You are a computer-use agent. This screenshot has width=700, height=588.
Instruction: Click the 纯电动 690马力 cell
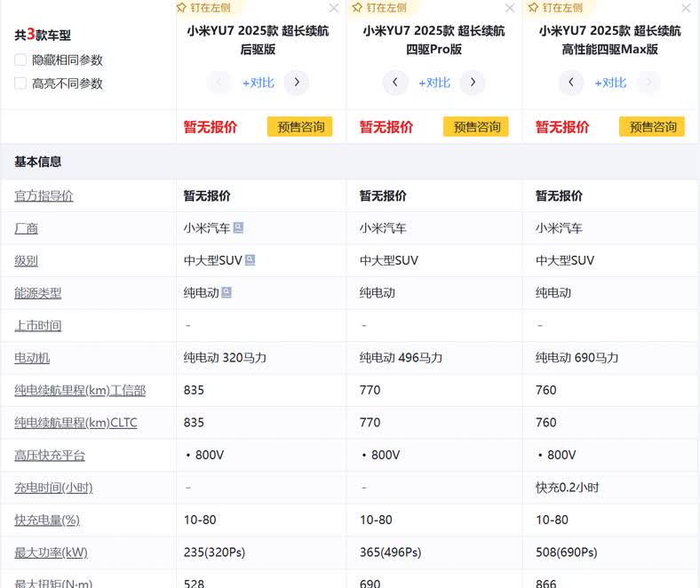click(577, 358)
